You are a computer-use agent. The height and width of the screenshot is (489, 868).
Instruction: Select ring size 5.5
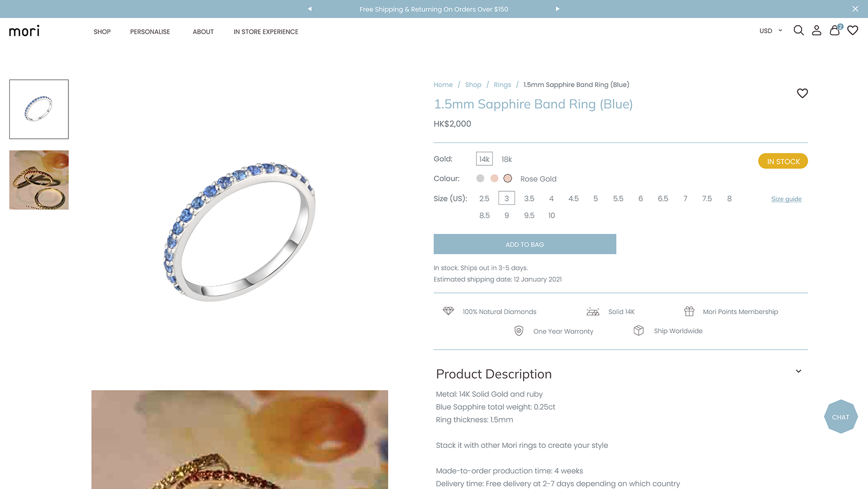tap(618, 199)
